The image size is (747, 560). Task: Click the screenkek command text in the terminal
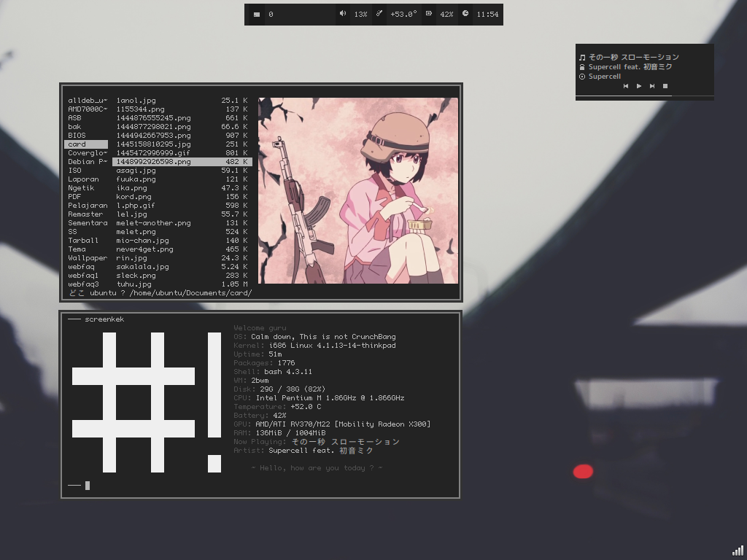point(104,319)
